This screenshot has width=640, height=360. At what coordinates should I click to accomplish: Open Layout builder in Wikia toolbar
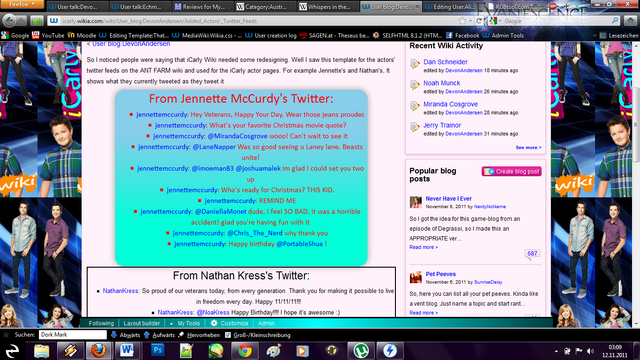click(142, 323)
